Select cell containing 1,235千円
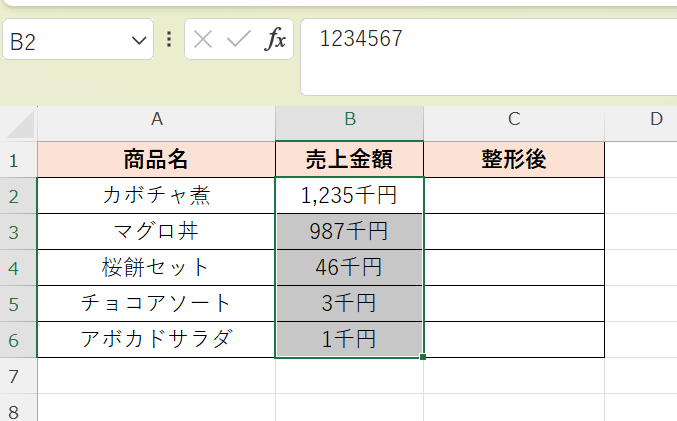 pyautogui.click(x=350, y=196)
